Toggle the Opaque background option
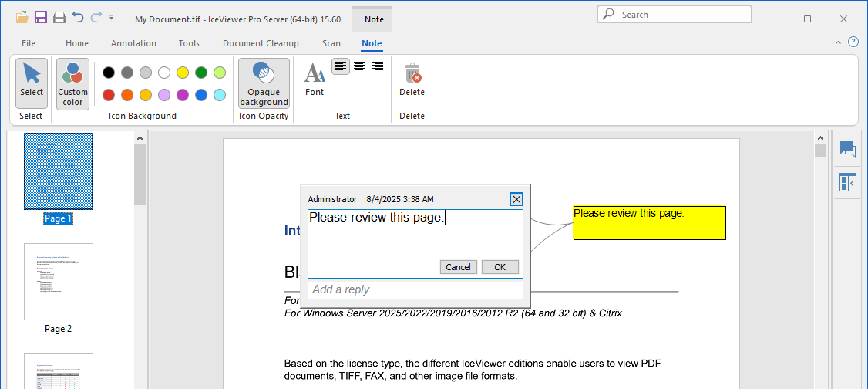The image size is (868, 389). coord(264,83)
